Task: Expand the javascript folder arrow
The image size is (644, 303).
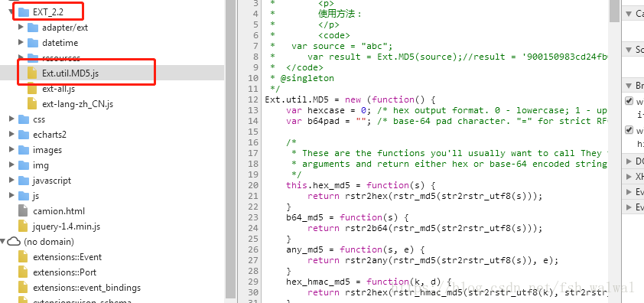Action: [11, 181]
